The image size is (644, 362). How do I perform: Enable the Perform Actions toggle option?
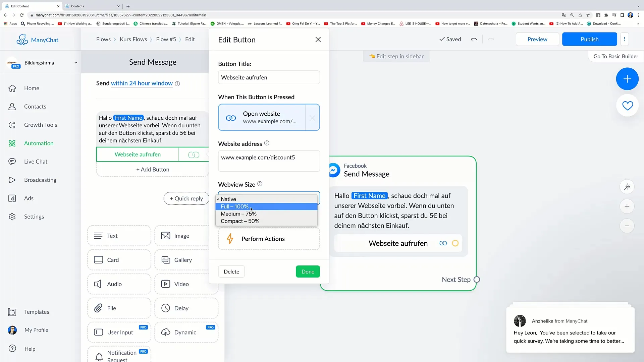click(270, 239)
